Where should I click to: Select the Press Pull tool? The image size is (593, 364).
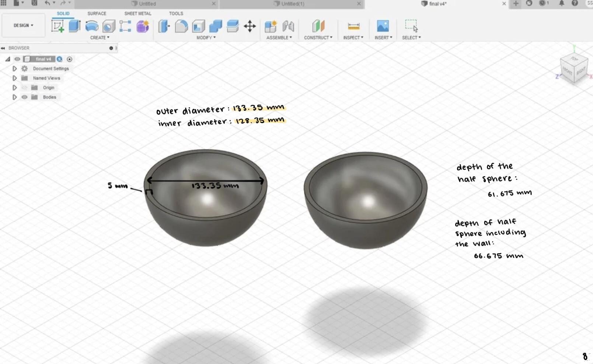pyautogui.click(x=164, y=26)
